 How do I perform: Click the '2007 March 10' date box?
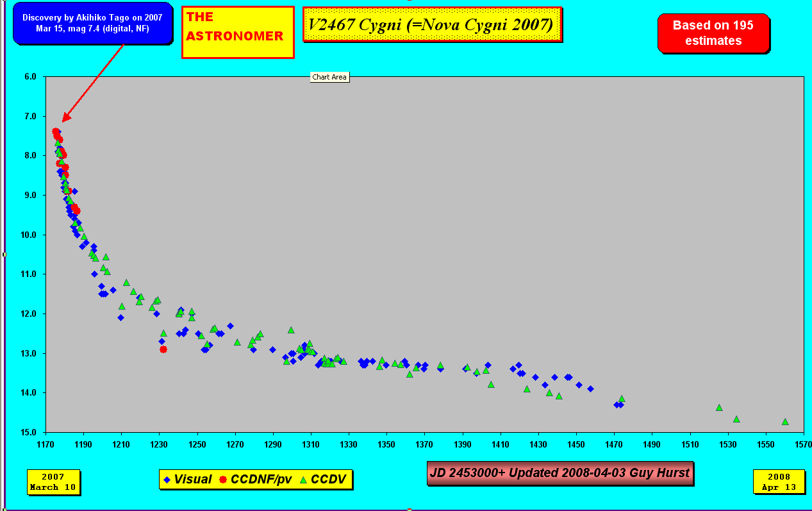pos(53,482)
